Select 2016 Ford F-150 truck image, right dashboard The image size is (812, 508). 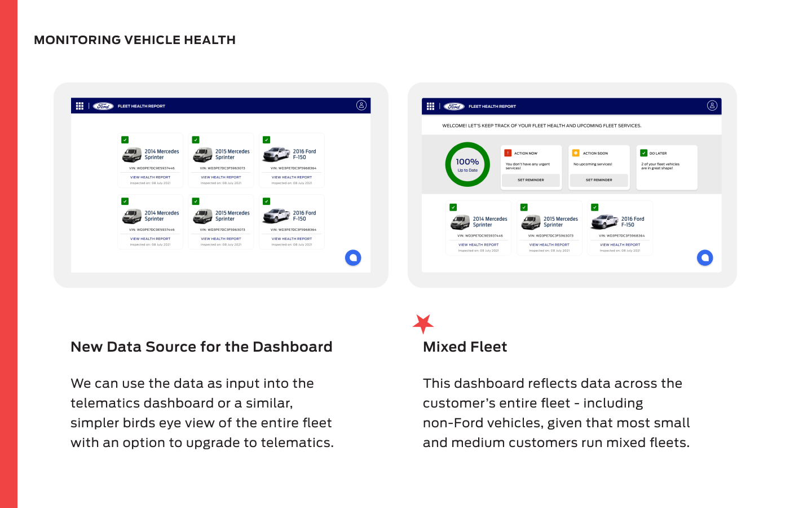[604, 222]
